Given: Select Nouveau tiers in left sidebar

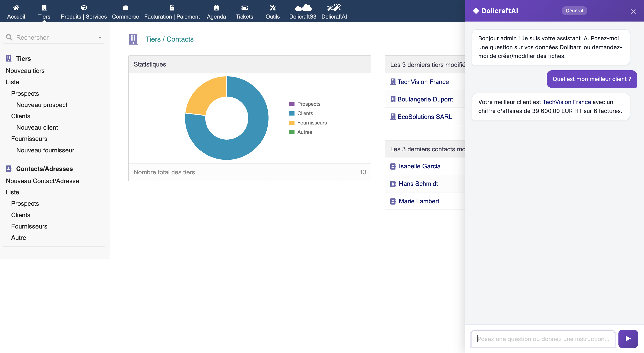Looking at the screenshot, I should tap(25, 71).
